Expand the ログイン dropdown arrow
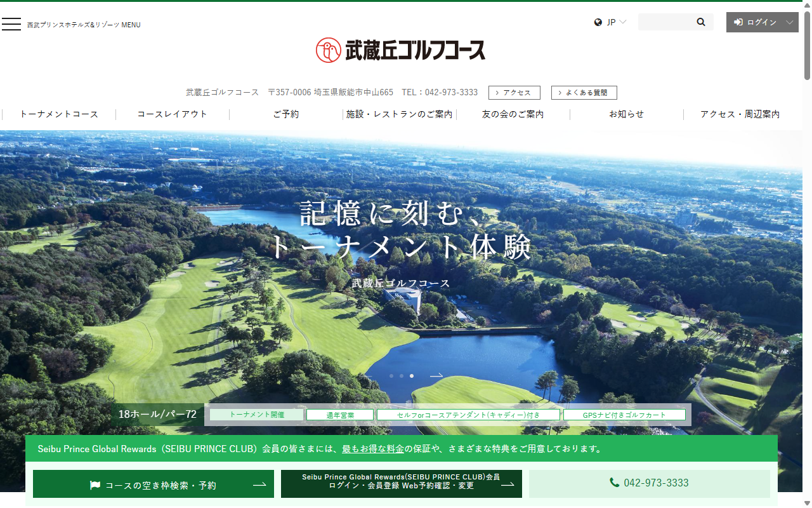Viewport: 812px width, 508px height. (790, 22)
